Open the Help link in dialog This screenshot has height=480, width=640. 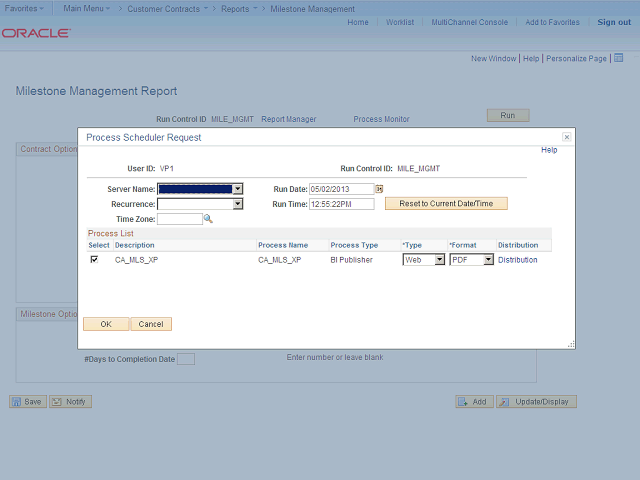click(x=549, y=150)
